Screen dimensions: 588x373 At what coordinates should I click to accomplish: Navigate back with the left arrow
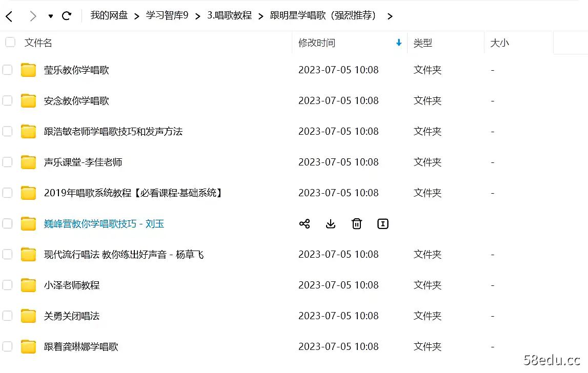[10, 16]
